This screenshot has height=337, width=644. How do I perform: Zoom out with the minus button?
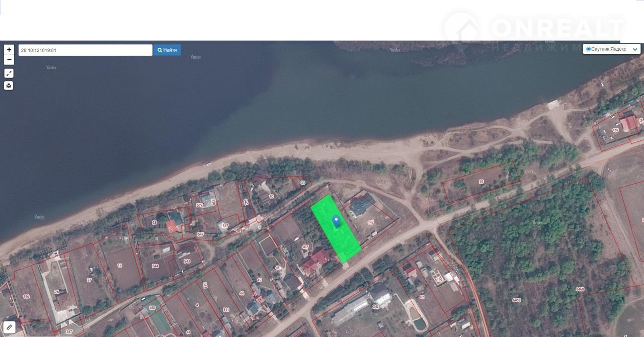(9, 60)
